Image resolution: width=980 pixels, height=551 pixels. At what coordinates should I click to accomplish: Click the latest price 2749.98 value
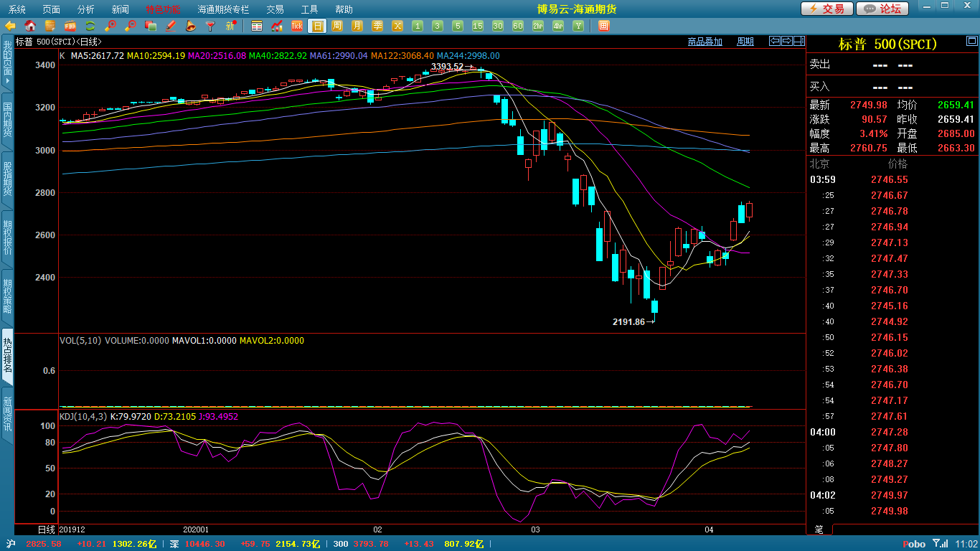(869, 105)
